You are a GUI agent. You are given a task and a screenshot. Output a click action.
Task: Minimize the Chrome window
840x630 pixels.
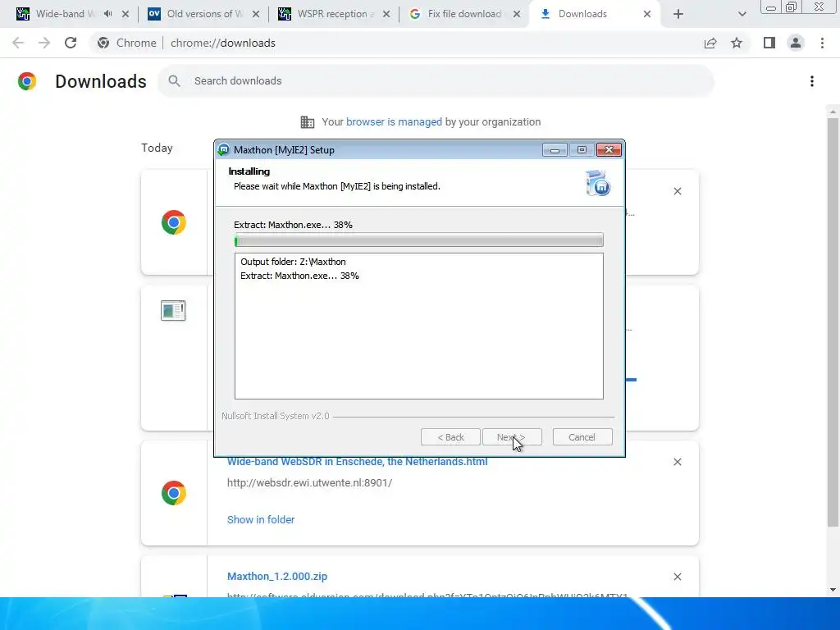771,7
